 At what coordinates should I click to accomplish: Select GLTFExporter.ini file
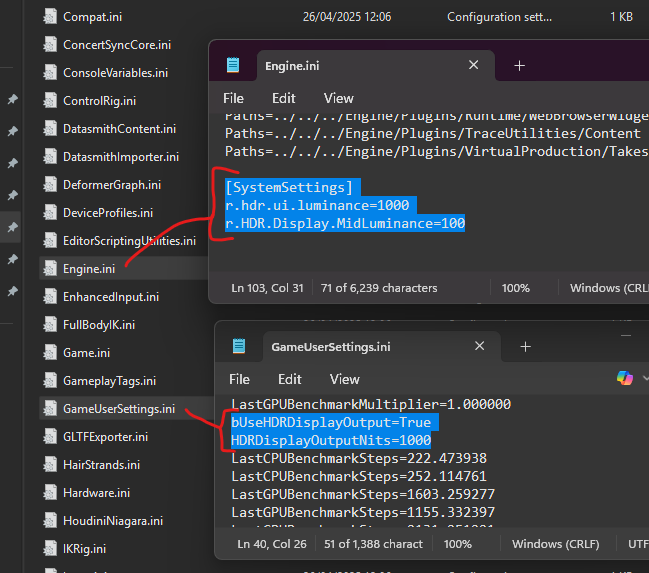coord(106,437)
